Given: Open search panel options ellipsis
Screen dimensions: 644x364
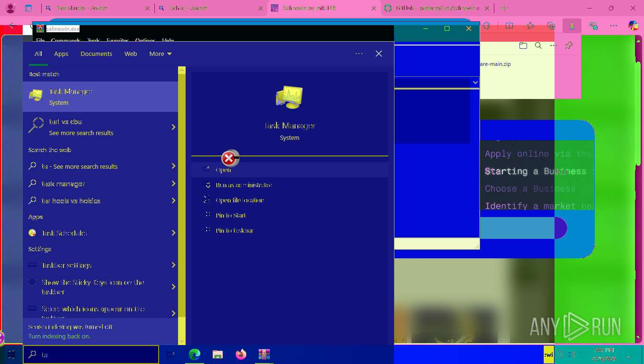Looking at the screenshot, I should 359,54.
